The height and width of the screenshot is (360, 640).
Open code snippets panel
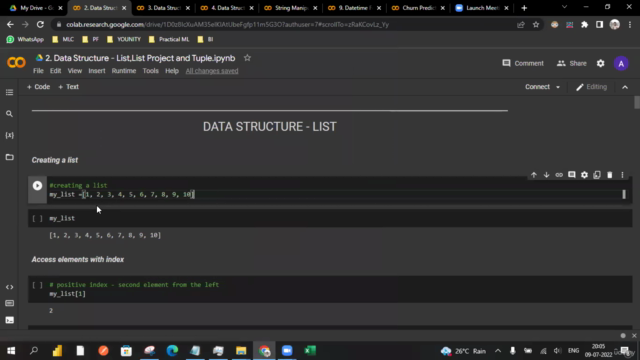coord(9,287)
